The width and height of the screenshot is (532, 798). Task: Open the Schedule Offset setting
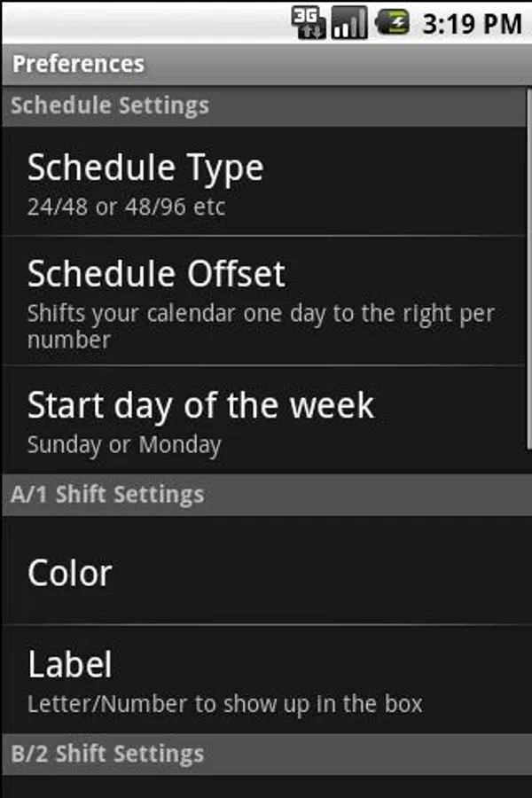(x=156, y=273)
